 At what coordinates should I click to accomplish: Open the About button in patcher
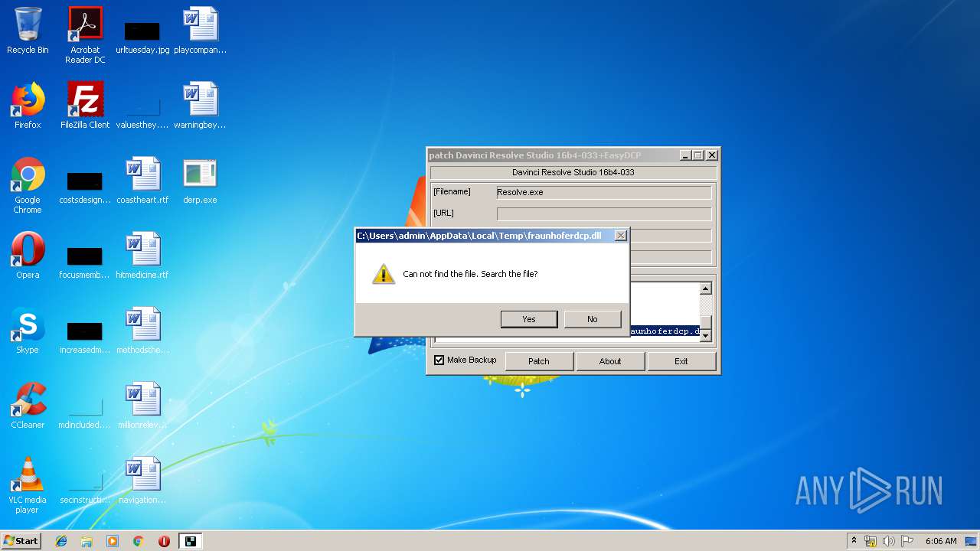coord(610,361)
